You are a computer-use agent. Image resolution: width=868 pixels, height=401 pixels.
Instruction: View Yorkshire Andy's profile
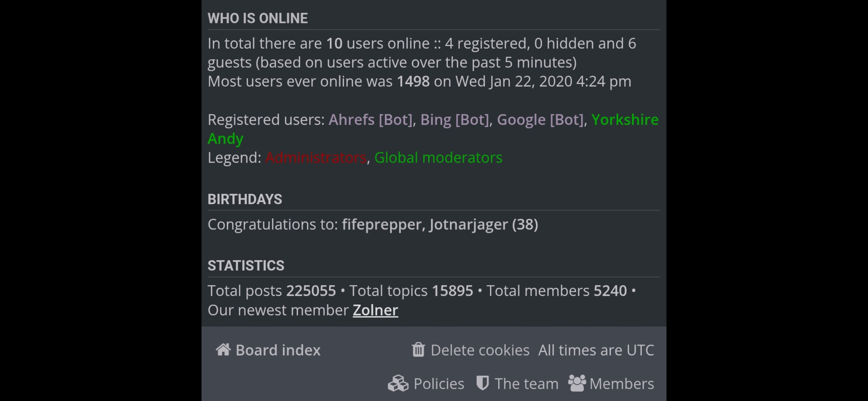625,120
